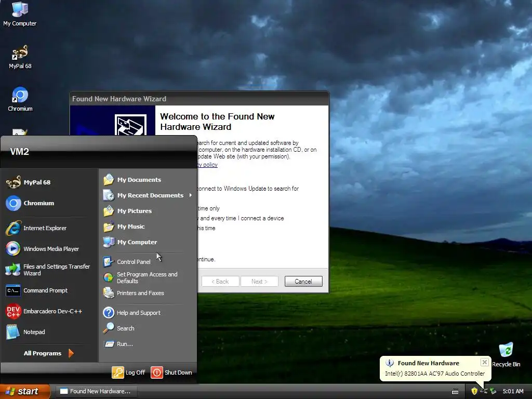This screenshot has width=532, height=399.
Task: Open Recycle Bin on desktop
Action: coord(506,355)
